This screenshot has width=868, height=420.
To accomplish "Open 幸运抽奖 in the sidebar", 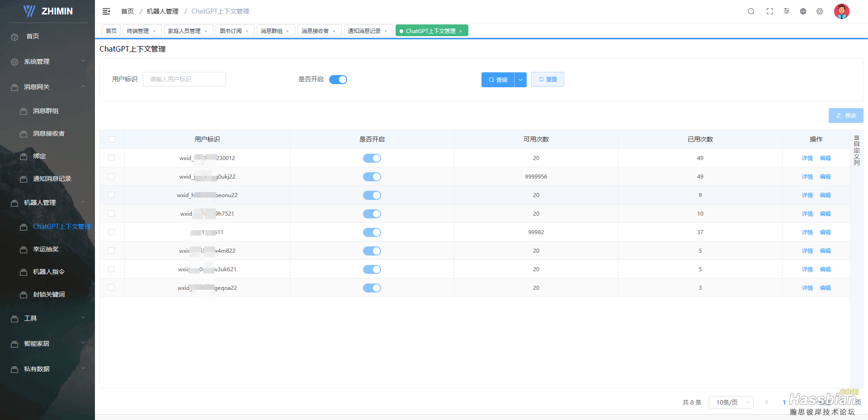I will pos(47,249).
